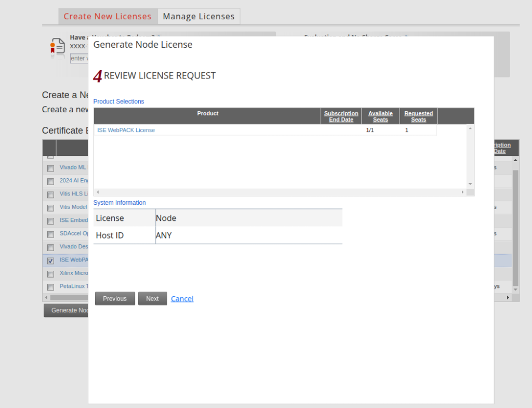Open the Create New Licenses tab

pos(108,16)
